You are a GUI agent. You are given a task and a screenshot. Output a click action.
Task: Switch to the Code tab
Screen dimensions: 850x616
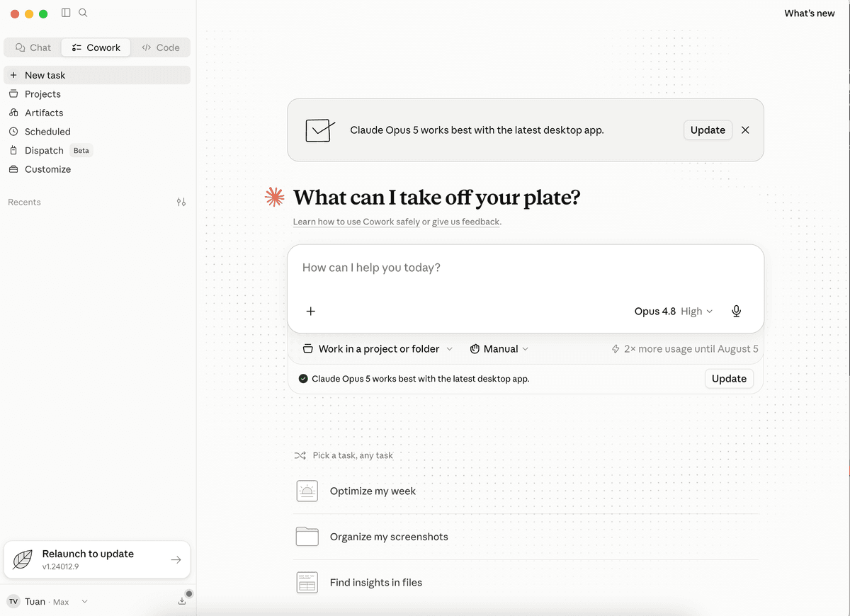(161, 47)
